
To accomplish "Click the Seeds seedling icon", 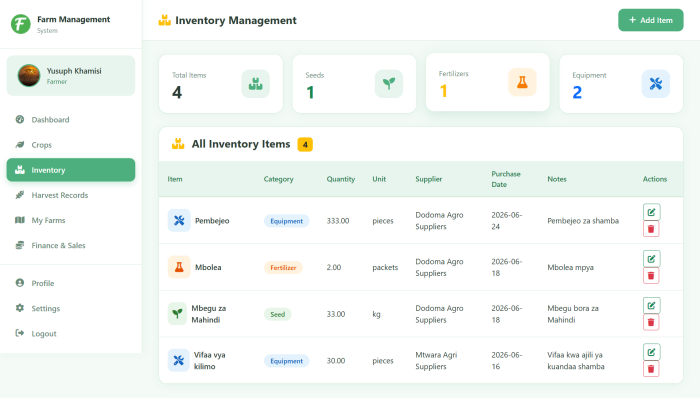I will (389, 83).
